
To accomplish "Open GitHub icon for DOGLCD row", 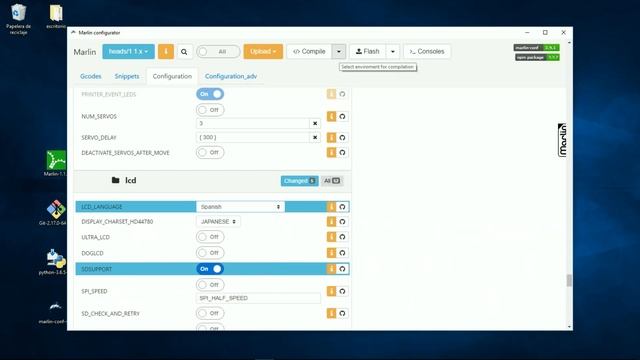I will click(342, 253).
